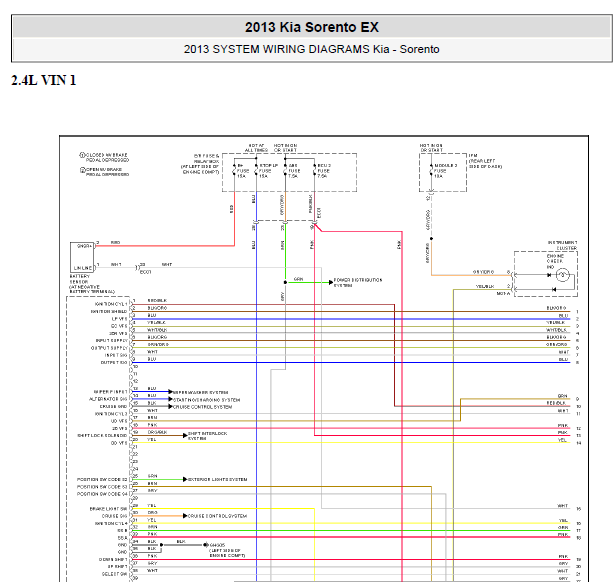Click the 'IGNITION SHIELD' pin label

click(x=109, y=312)
